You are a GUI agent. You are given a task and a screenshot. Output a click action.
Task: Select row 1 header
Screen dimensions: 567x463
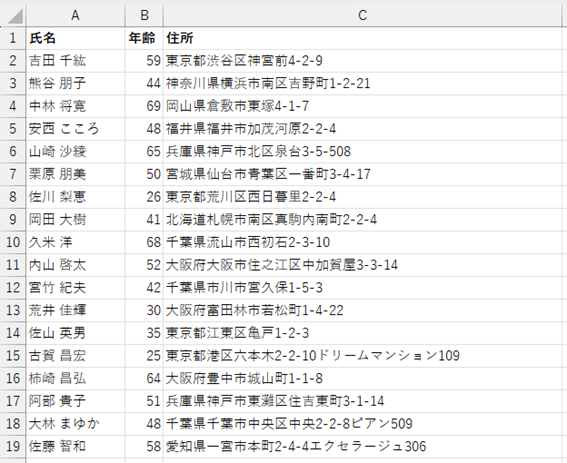[13, 38]
